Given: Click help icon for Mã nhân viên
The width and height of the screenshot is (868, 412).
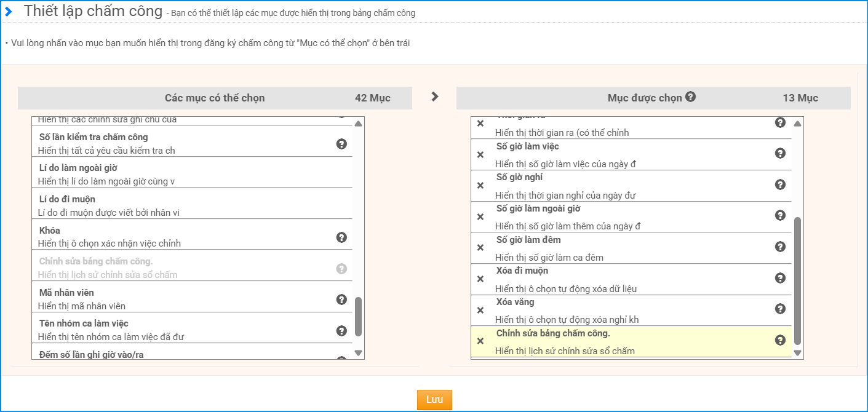Looking at the screenshot, I should [x=341, y=299].
